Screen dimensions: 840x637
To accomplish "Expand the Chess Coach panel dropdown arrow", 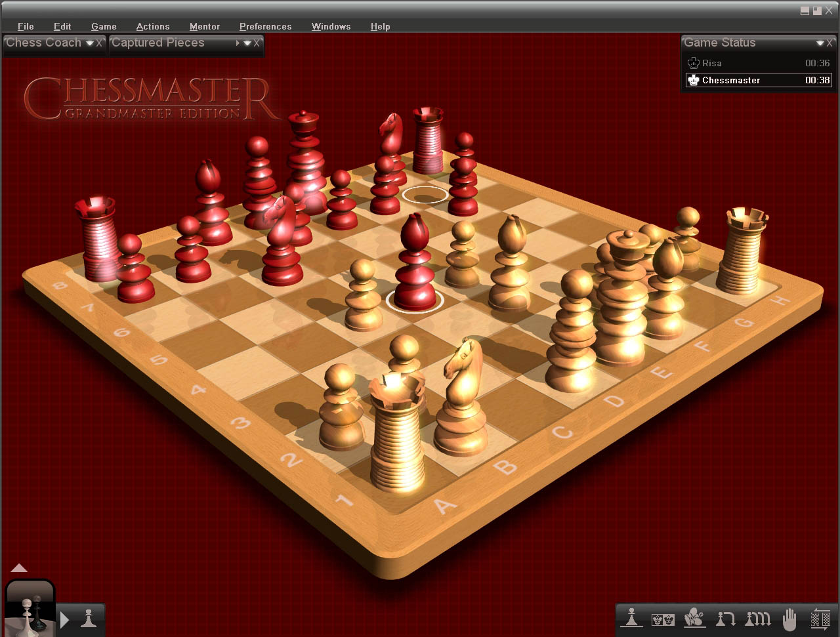I will (90, 43).
